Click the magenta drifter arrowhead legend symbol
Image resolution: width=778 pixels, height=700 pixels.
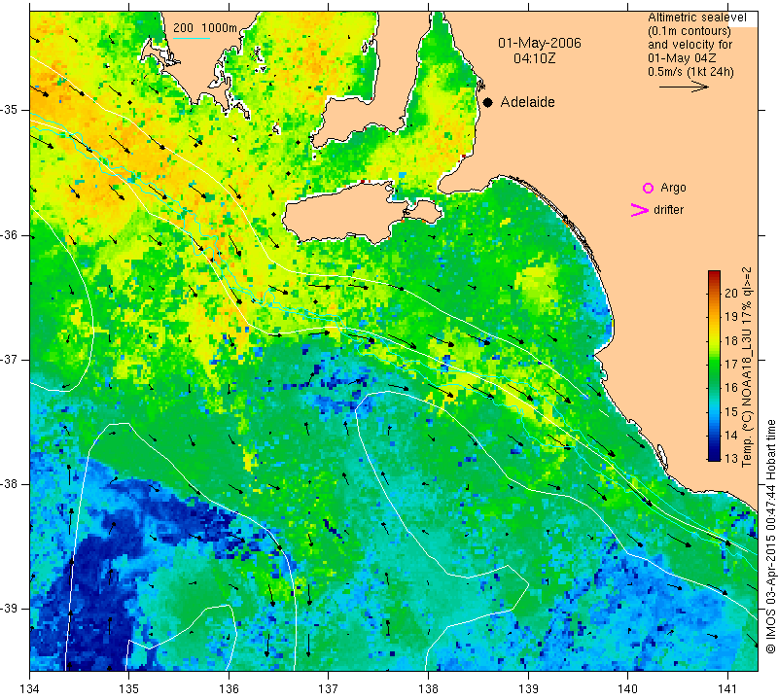[640, 210]
